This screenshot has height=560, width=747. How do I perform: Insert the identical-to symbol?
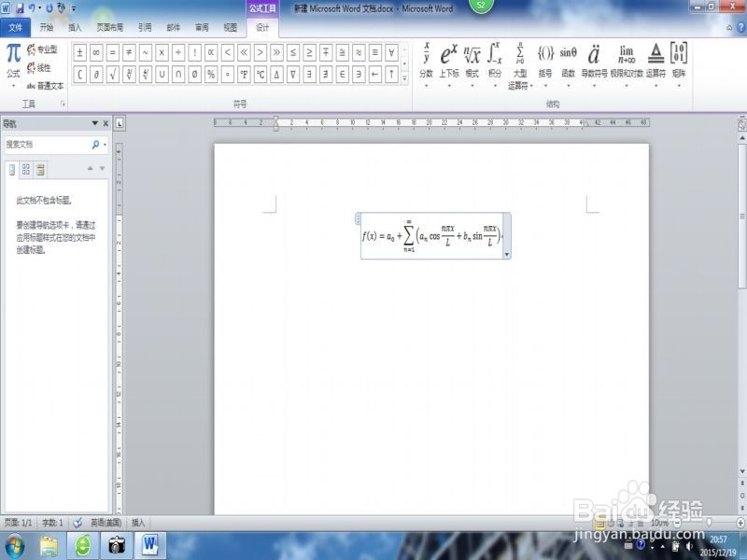tap(375, 52)
